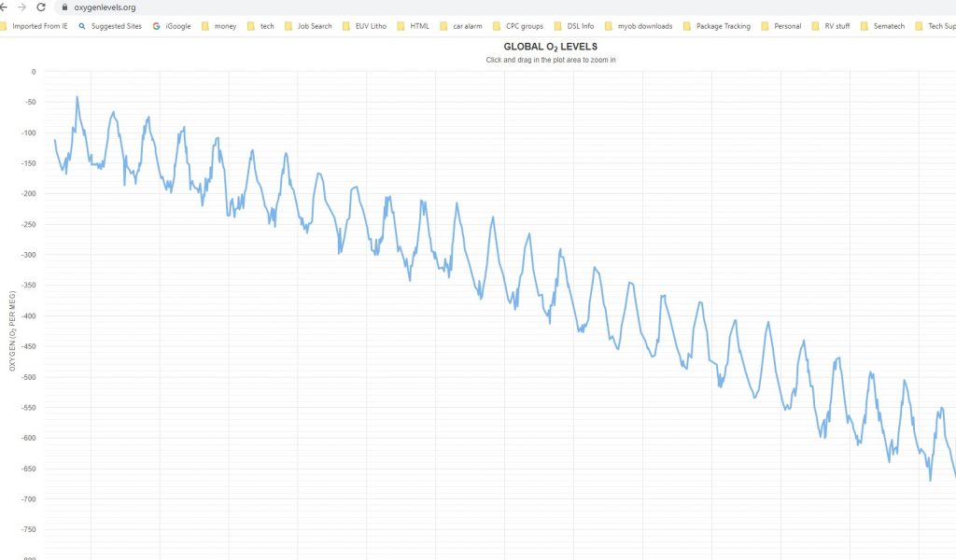Open the Package Tracking bookmark folder
Viewport: 956px width, 560px height.
[x=716, y=26]
